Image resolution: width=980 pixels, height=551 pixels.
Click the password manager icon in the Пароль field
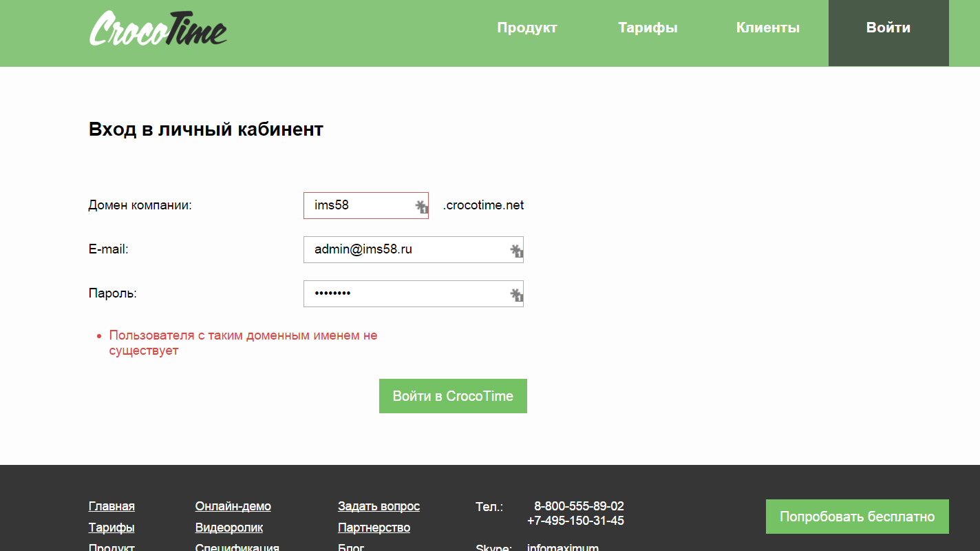coord(517,295)
